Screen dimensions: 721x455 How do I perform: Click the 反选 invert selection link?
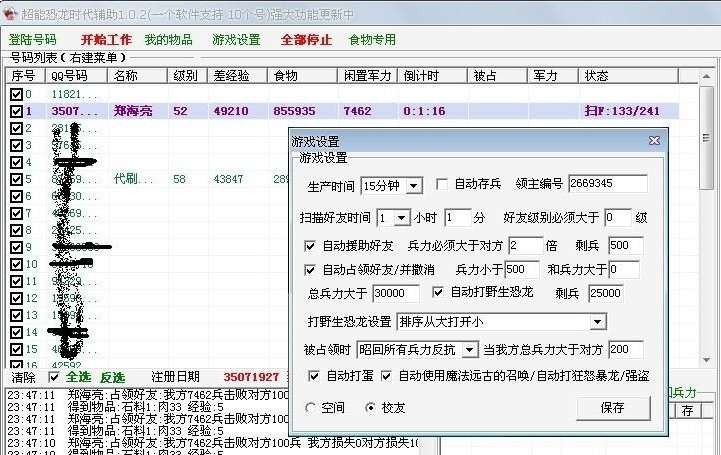tap(113, 378)
